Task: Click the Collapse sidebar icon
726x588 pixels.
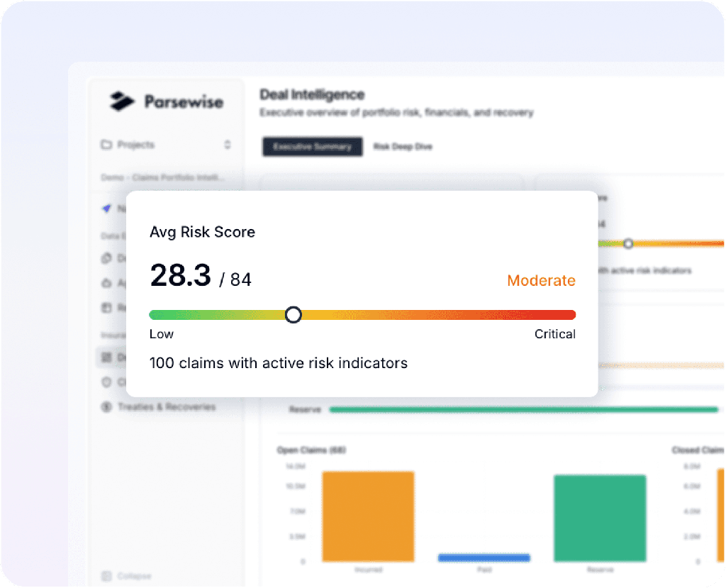Action: (106, 576)
